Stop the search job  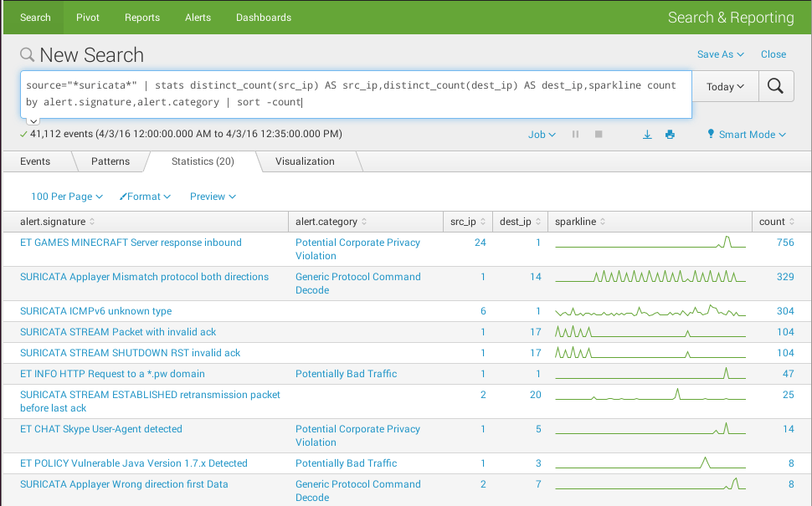coord(599,135)
